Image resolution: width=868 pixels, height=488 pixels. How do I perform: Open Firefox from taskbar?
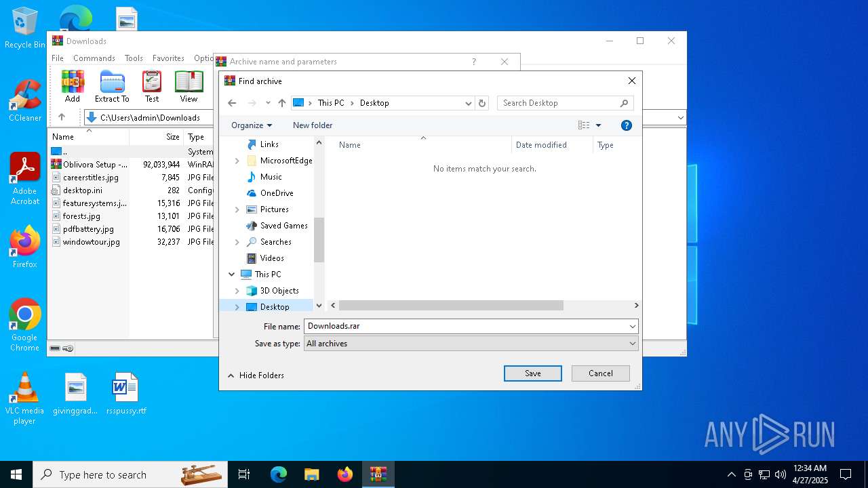[x=345, y=474]
